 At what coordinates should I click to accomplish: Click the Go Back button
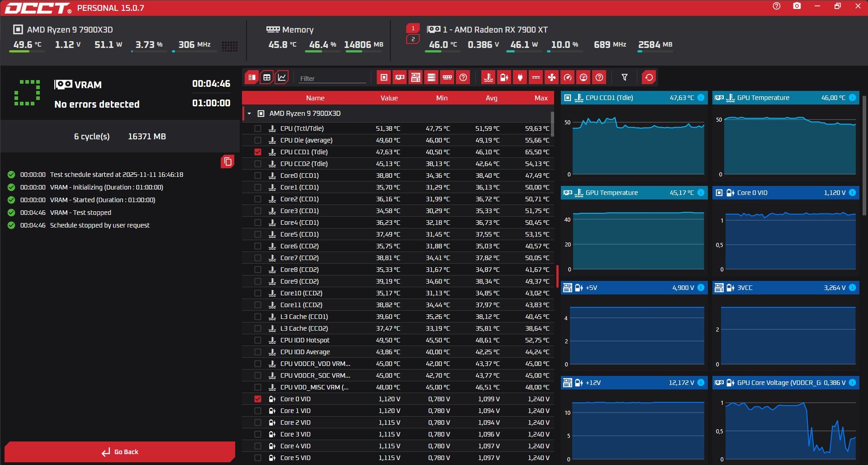pos(120,452)
